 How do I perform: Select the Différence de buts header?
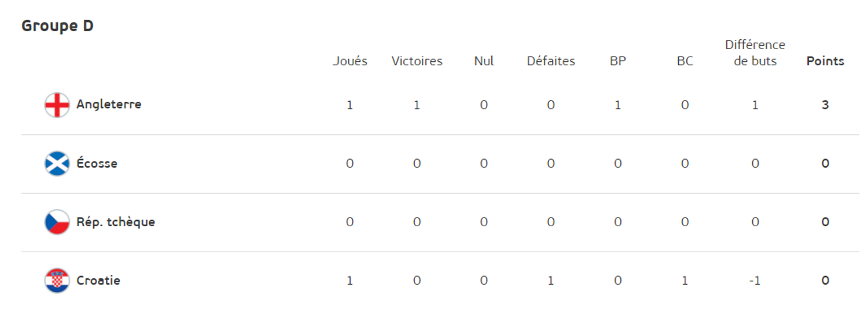(x=755, y=53)
